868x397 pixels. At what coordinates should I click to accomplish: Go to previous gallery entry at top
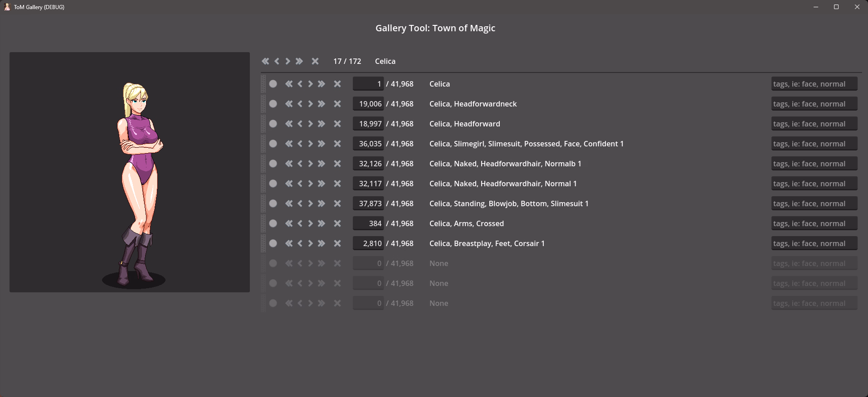tap(277, 61)
